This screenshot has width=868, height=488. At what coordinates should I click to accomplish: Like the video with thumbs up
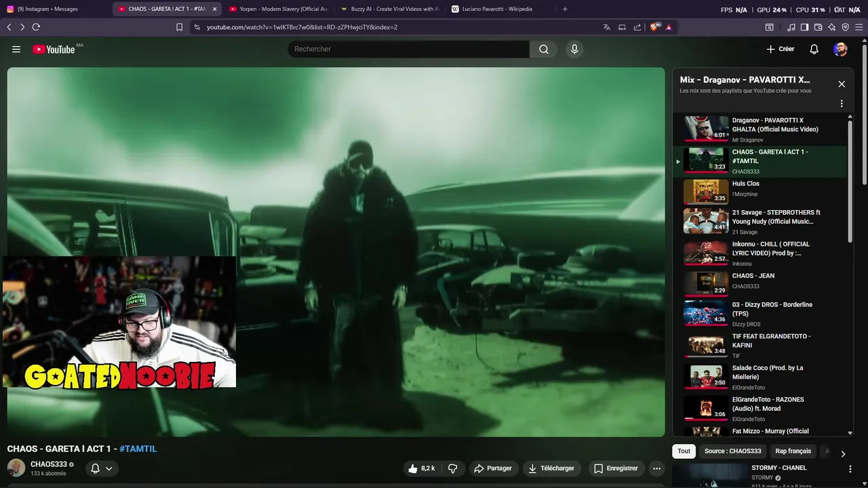420,468
